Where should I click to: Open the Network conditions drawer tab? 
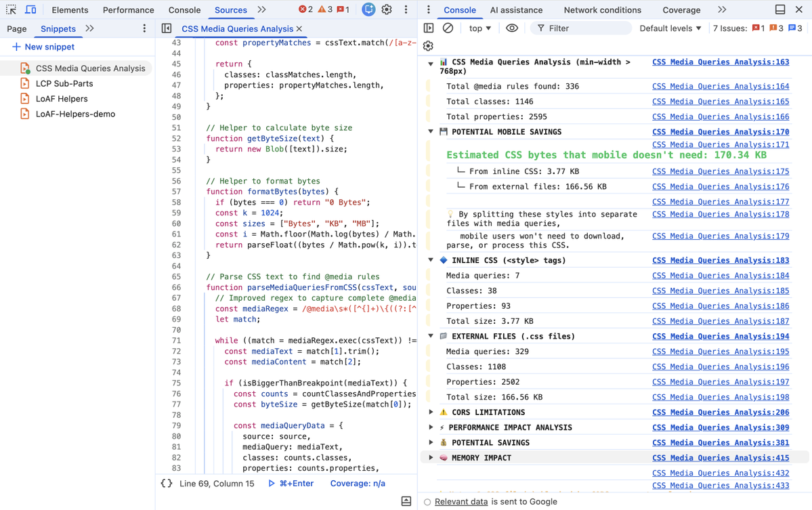(x=602, y=10)
